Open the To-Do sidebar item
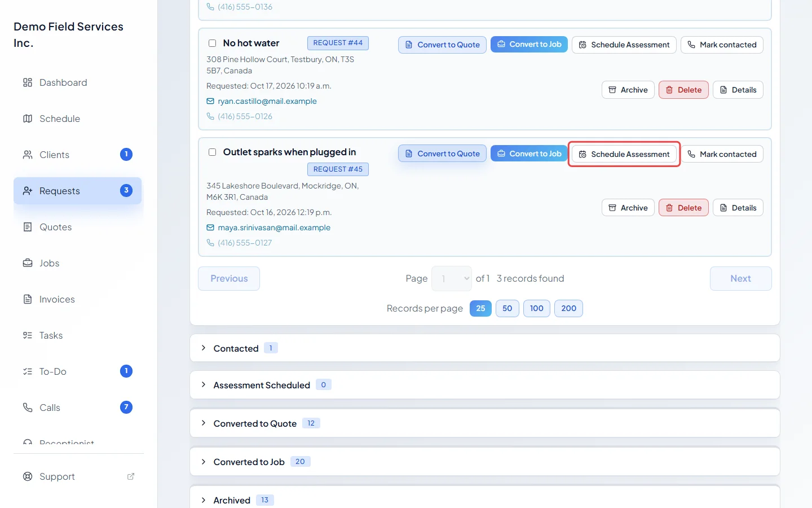 click(77, 371)
